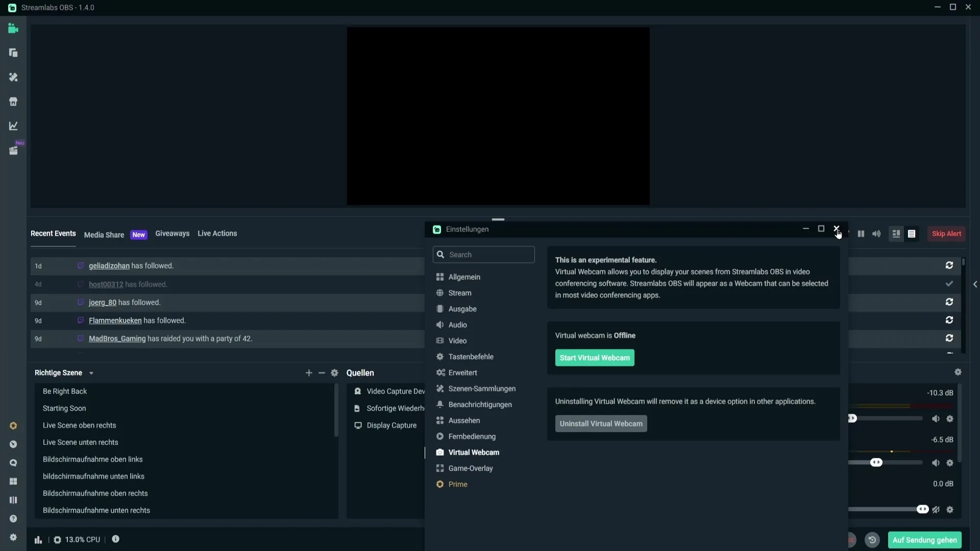Open scene settings gear next to Richtige Szene
980x551 pixels.
tap(335, 373)
